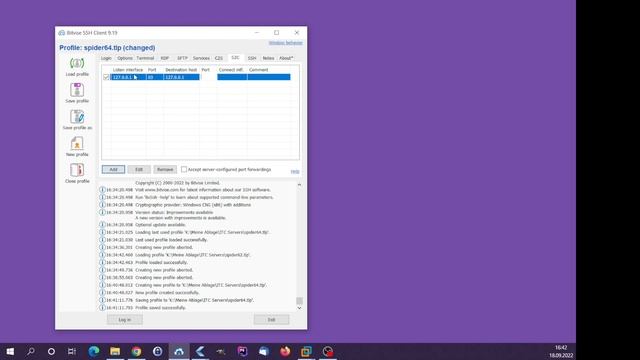Switch to the Services tab
Viewport: 640px width, 360px height.
pyautogui.click(x=201, y=58)
